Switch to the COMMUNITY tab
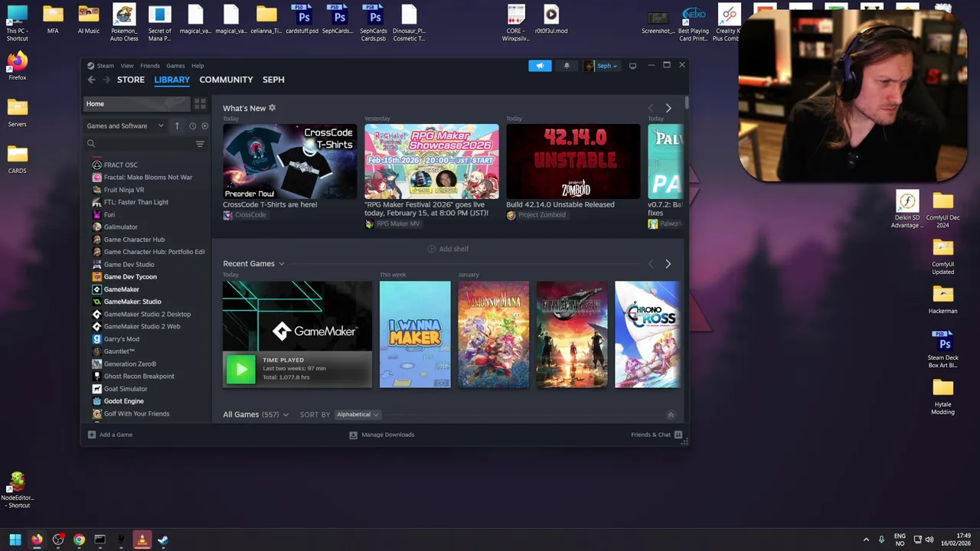This screenshot has width=980, height=551. tap(226, 80)
